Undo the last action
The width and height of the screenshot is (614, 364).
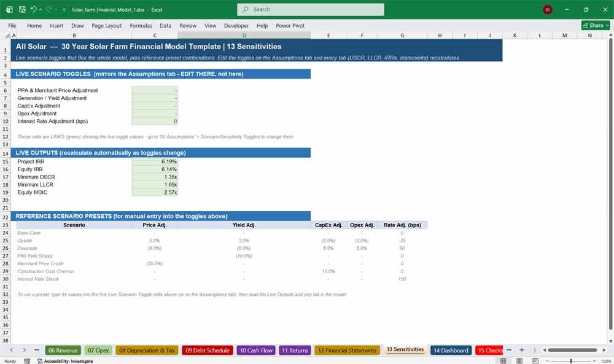point(33,9)
